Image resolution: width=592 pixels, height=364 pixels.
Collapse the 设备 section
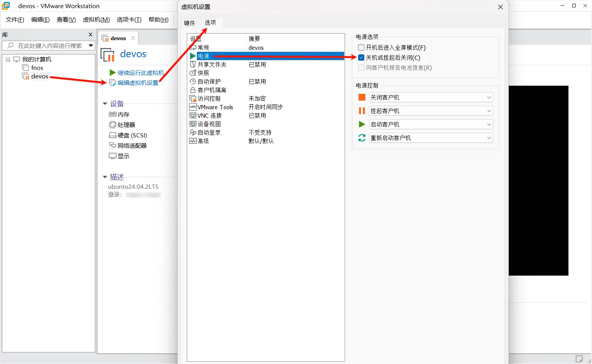(x=105, y=104)
